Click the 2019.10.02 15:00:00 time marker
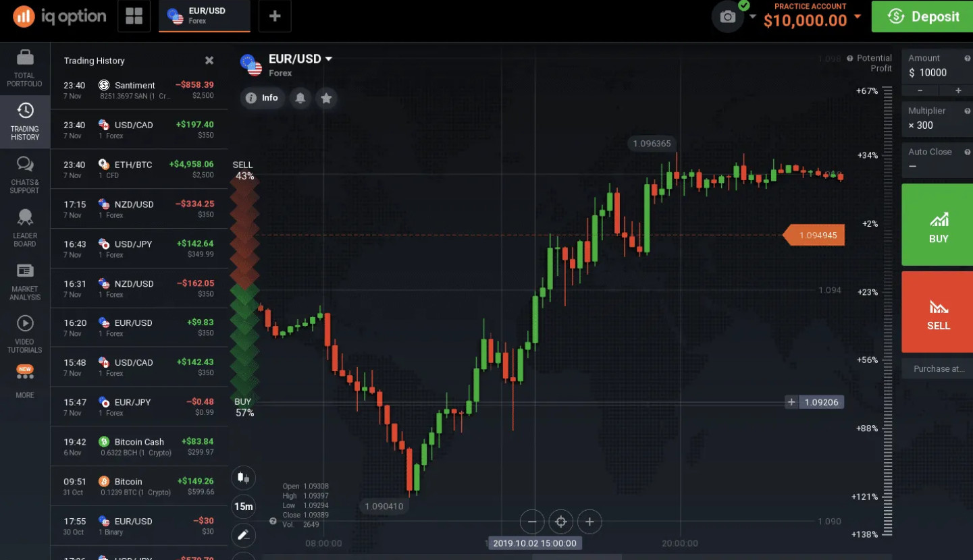 click(535, 543)
